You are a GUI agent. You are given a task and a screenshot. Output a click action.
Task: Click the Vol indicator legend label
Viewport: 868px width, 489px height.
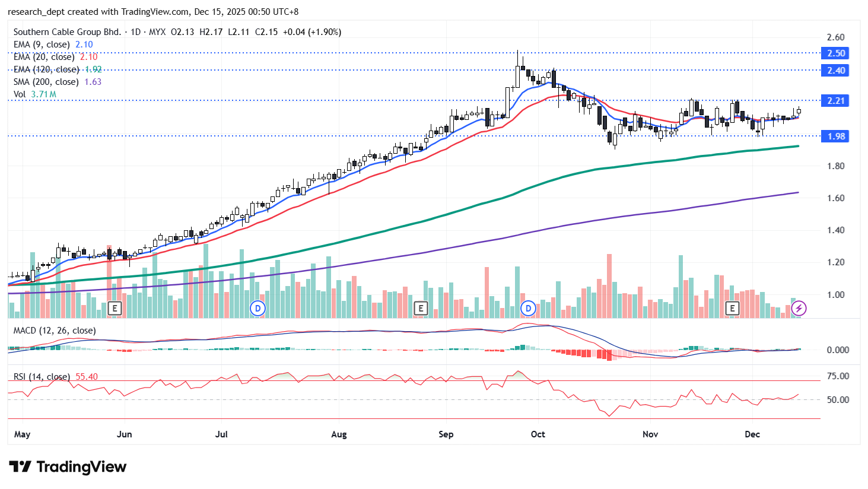click(20, 94)
